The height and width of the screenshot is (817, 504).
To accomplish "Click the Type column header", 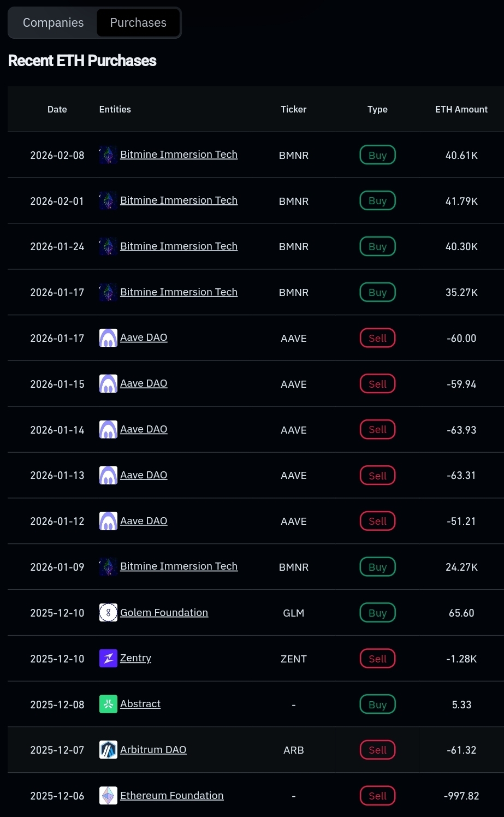I will (x=377, y=109).
